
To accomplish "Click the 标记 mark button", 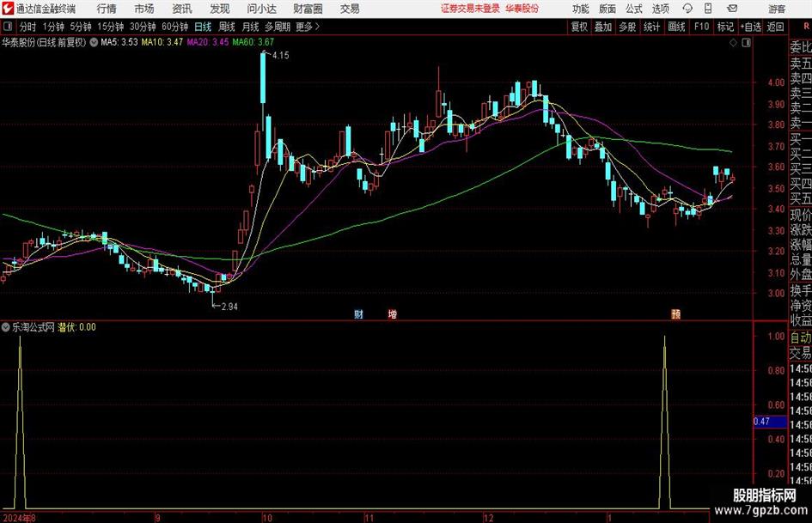I will (x=725, y=27).
